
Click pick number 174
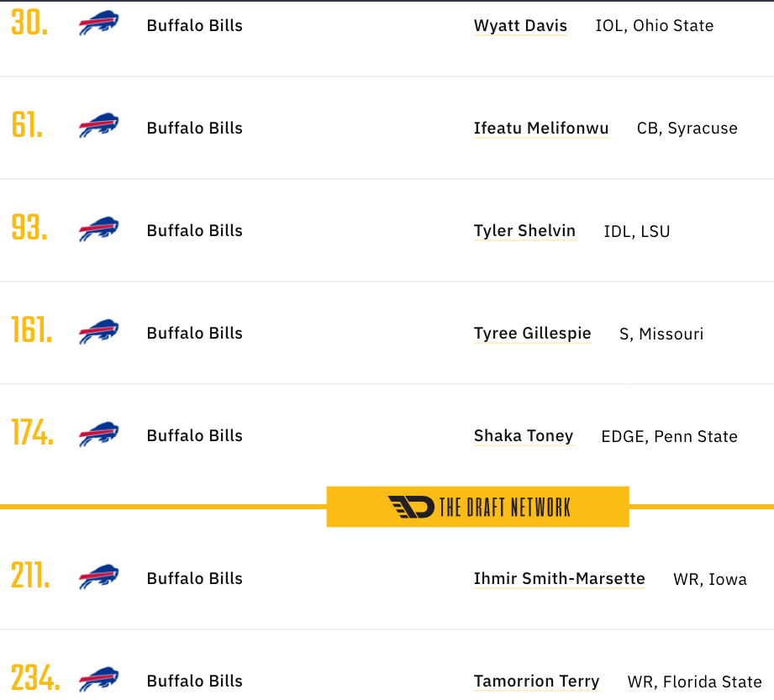[x=32, y=433]
